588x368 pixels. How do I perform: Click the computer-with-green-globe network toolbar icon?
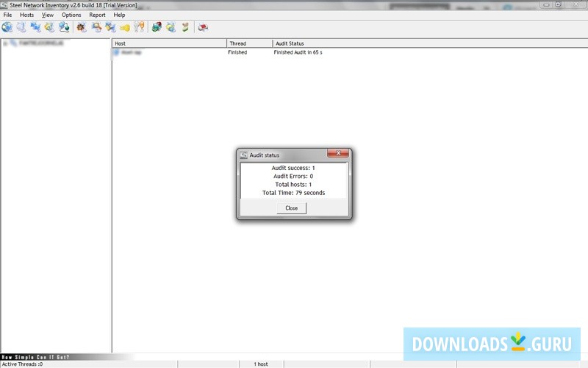coord(64,27)
